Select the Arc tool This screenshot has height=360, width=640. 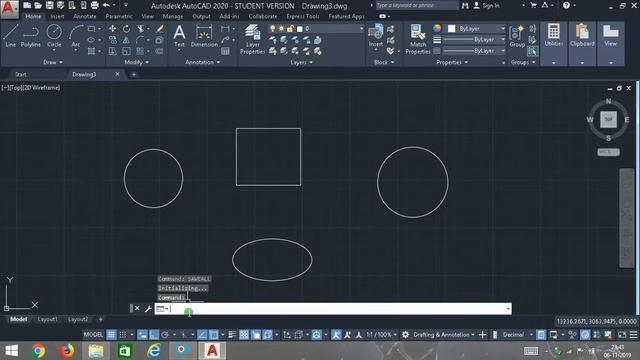(x=76, y=36)
